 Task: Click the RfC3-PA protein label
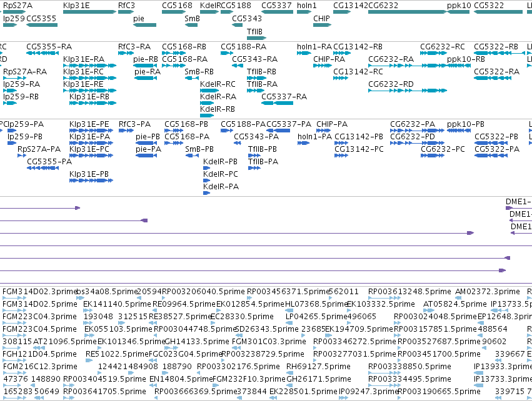134,124
